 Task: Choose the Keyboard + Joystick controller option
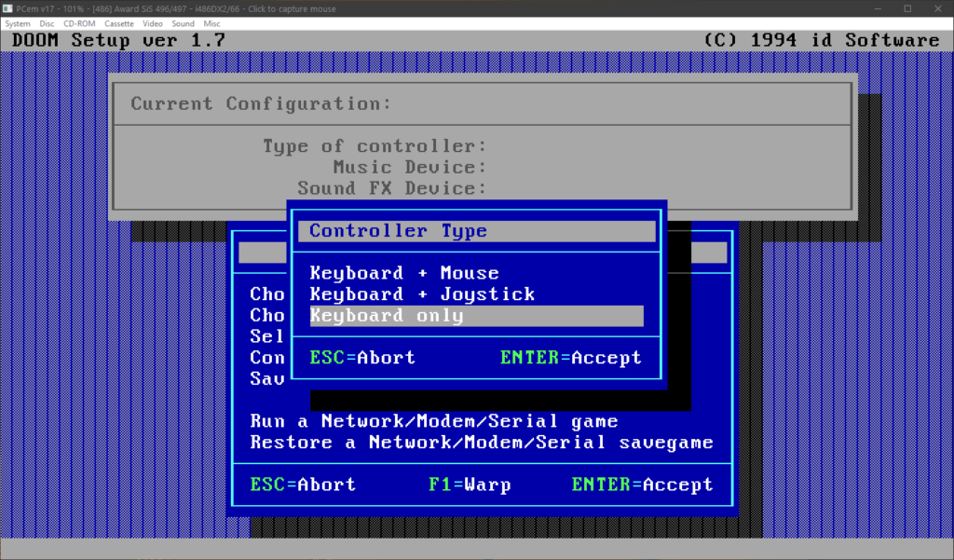(x=422, y=294)
